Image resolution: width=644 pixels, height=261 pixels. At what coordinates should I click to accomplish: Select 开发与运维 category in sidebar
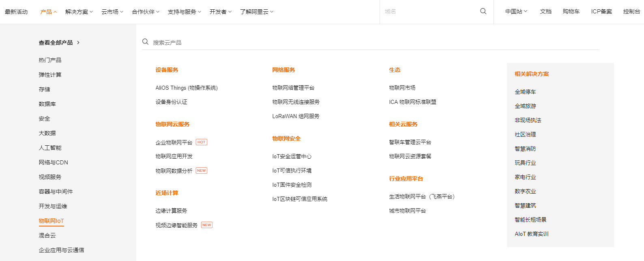pos(53,206)
